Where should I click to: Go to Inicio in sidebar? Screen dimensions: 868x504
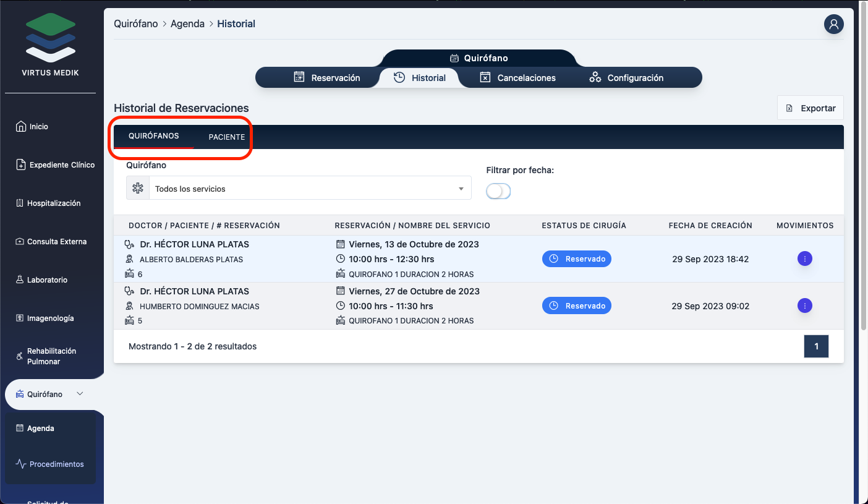pos(38,126)
